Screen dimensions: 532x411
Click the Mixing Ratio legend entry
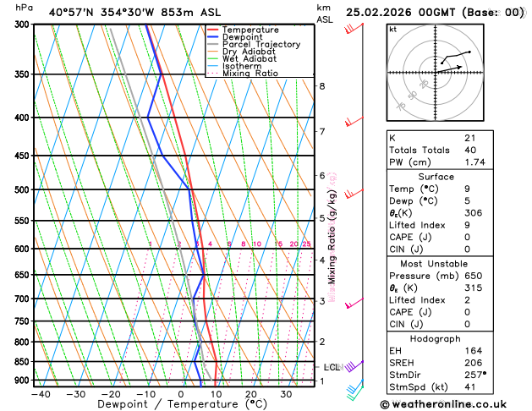(243, 74)
